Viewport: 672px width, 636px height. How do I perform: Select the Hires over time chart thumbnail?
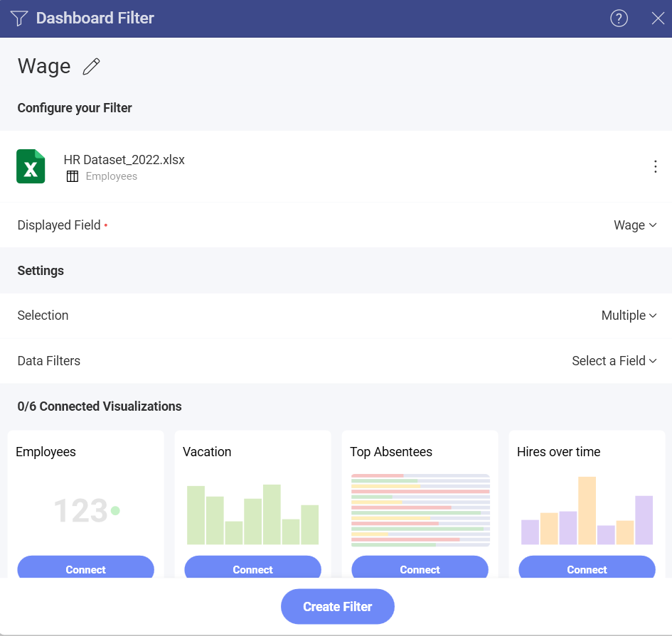[587, 510]
